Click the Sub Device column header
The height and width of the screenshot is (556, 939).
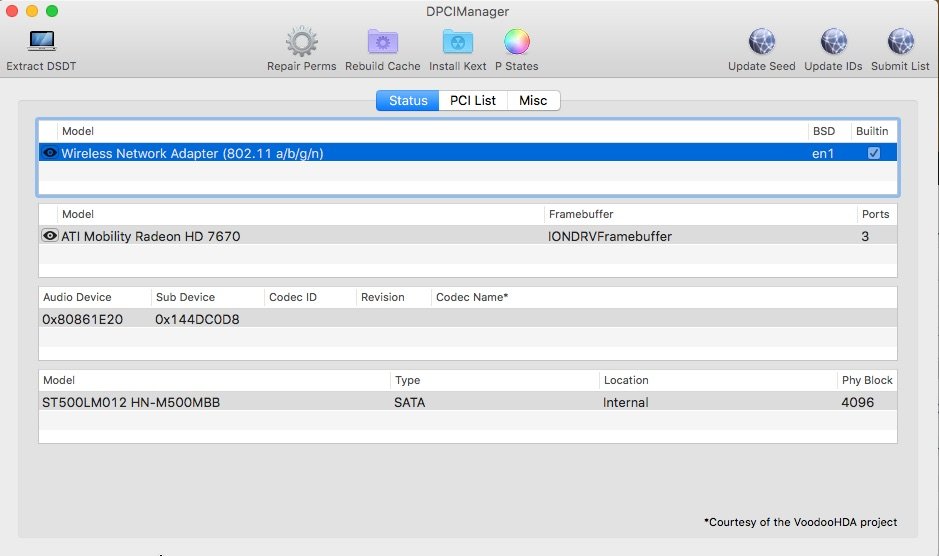(185, 297)
